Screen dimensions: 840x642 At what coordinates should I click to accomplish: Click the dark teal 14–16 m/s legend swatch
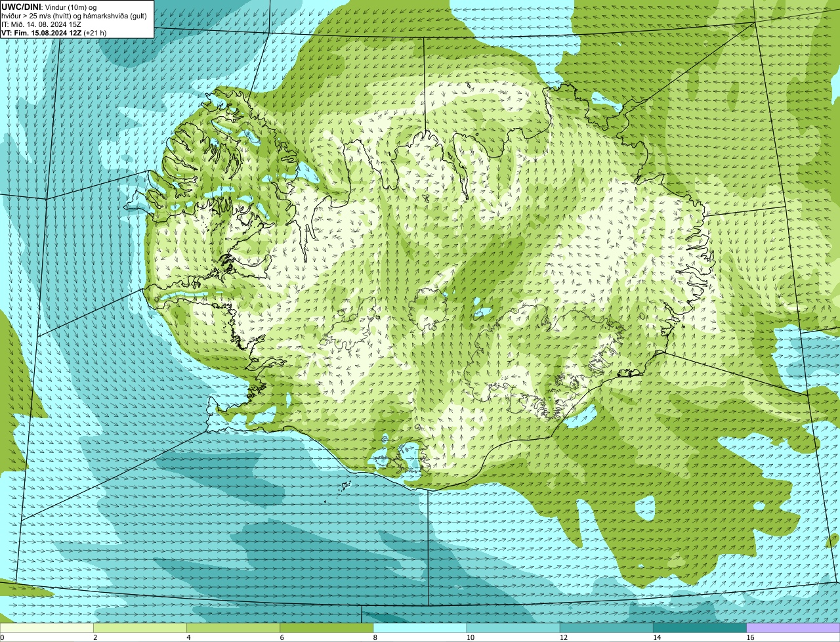tap(700, 628)
